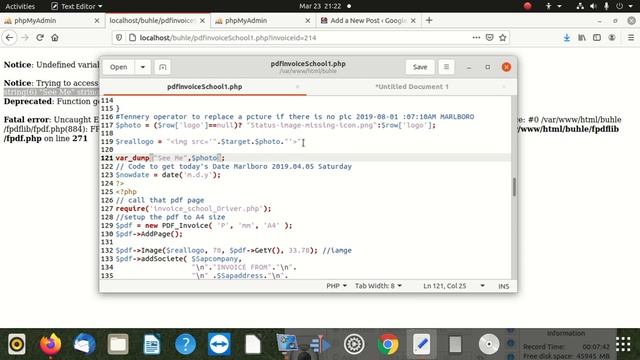Image resolution: width=640 pixels, height=360 pixels.
Task: Select Untitled Document 1 editor tab
Action: pyautogui.click(x=411, y=87)
